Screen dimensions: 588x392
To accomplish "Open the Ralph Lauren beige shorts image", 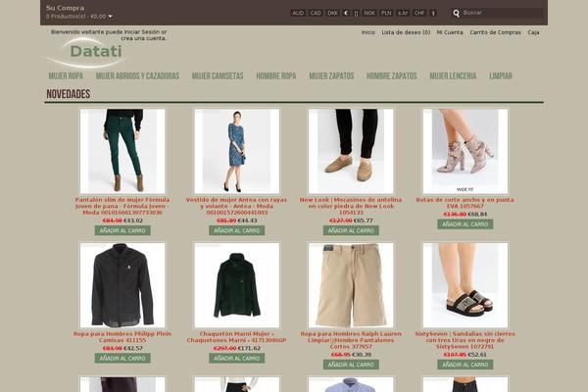I will 351,285.
